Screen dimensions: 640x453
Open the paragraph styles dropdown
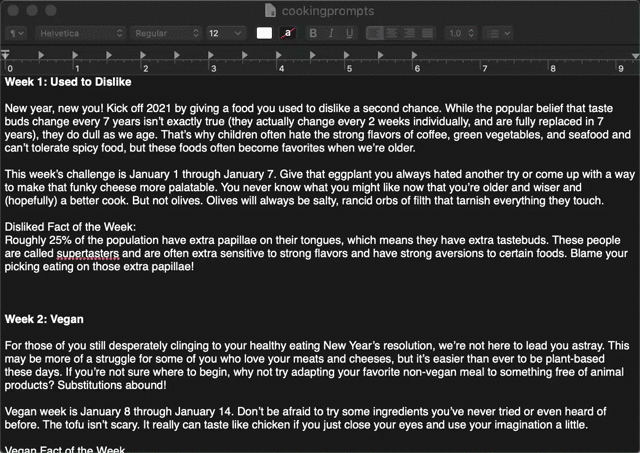pos(16,33)
